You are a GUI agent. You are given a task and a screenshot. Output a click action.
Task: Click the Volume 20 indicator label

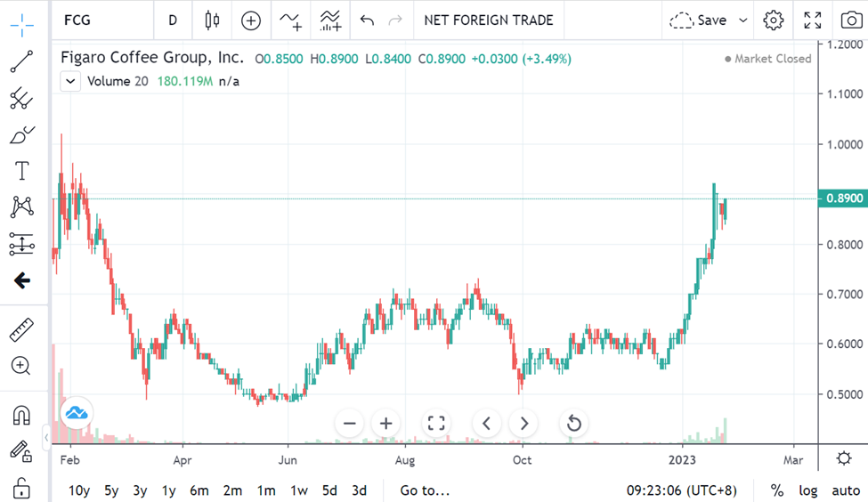coord(118,81)
